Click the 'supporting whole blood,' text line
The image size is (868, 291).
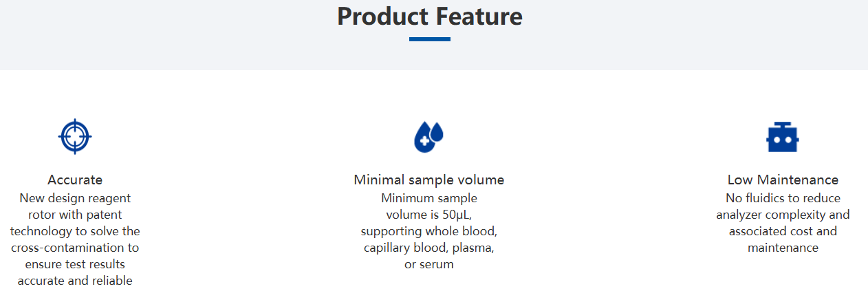(x=429, y=231)
